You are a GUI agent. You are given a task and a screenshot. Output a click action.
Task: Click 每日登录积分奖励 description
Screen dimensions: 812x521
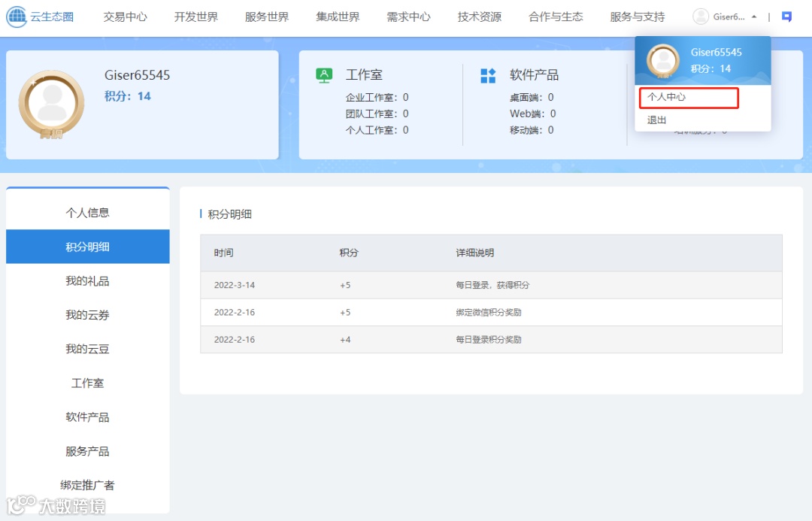489,340
